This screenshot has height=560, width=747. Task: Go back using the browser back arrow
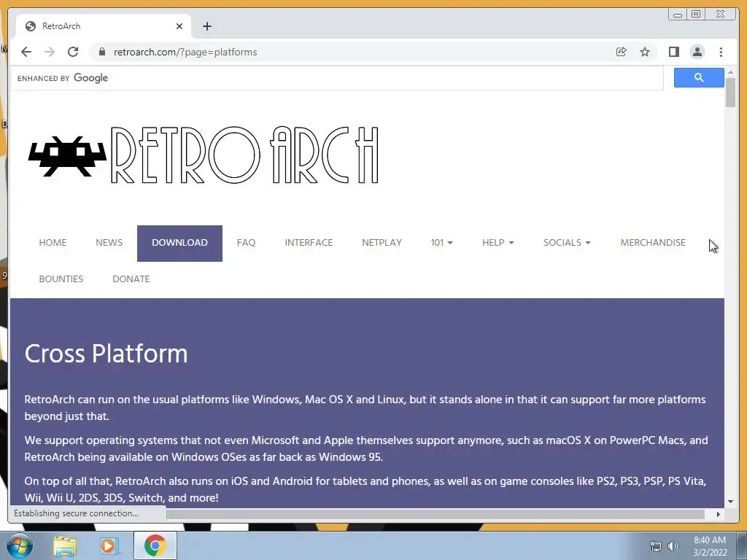point(26,52)
